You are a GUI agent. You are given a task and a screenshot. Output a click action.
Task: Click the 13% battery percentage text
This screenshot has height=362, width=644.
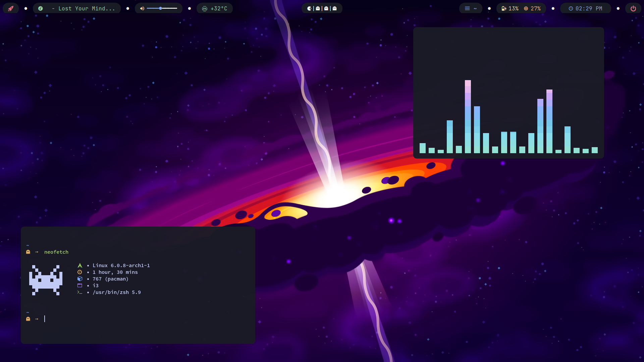click(x=514, y=8)
